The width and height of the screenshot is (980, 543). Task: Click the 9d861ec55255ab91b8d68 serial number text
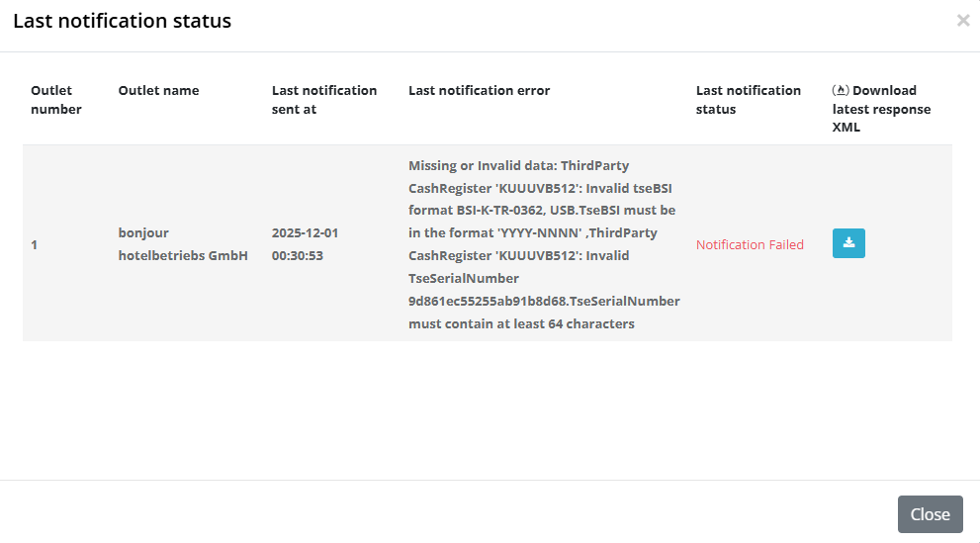[x=488, y=301]
